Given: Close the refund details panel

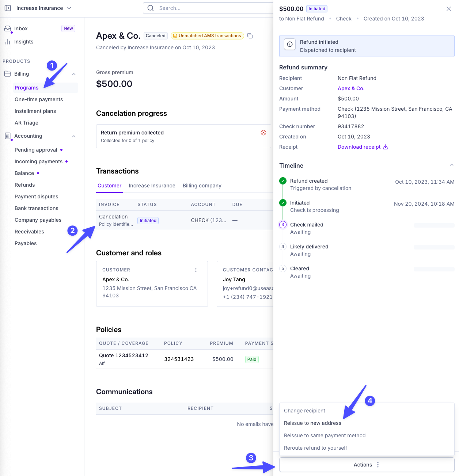Looking at the screenshot, I should click(449, 9).
